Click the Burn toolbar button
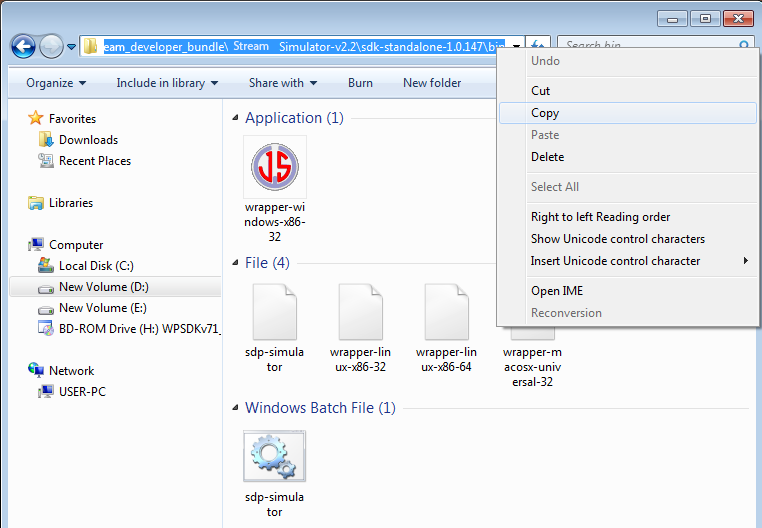 click(x=360, y=83)
